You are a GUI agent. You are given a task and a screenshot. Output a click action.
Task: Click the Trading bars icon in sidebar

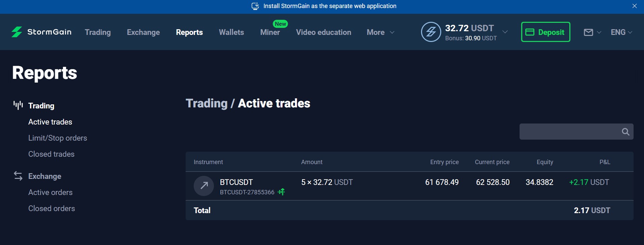[x=18, y=105]
